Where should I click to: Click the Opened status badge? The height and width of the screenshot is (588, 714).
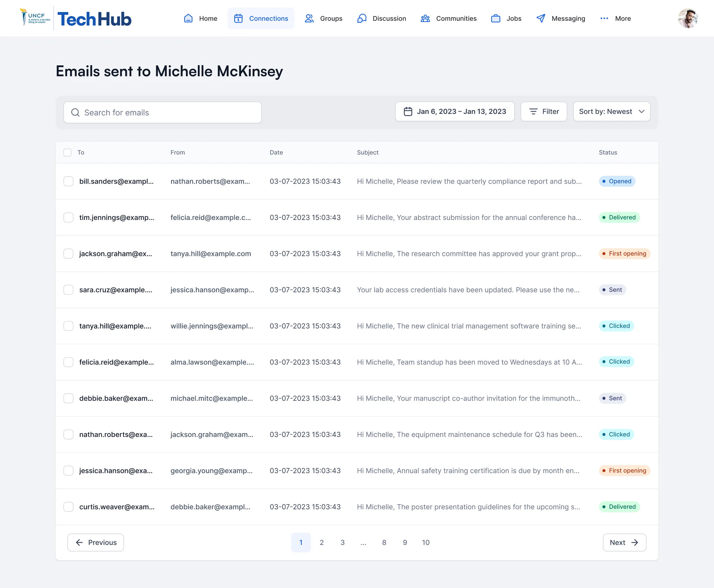coord(617,181)
